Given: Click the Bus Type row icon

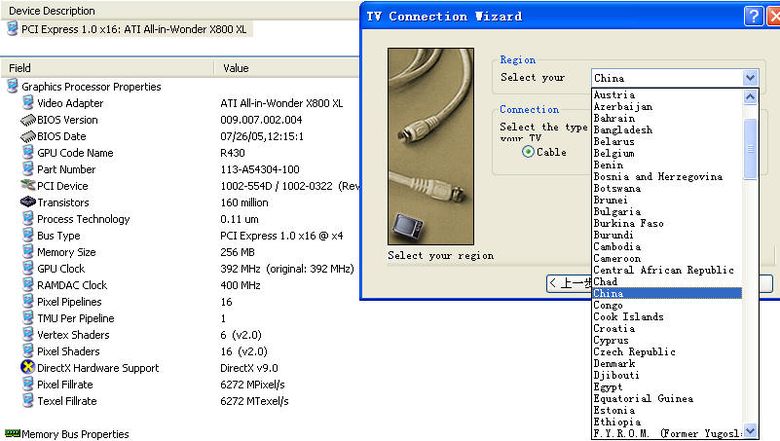Looking at the screenshot, I should (x=28, y=235).
